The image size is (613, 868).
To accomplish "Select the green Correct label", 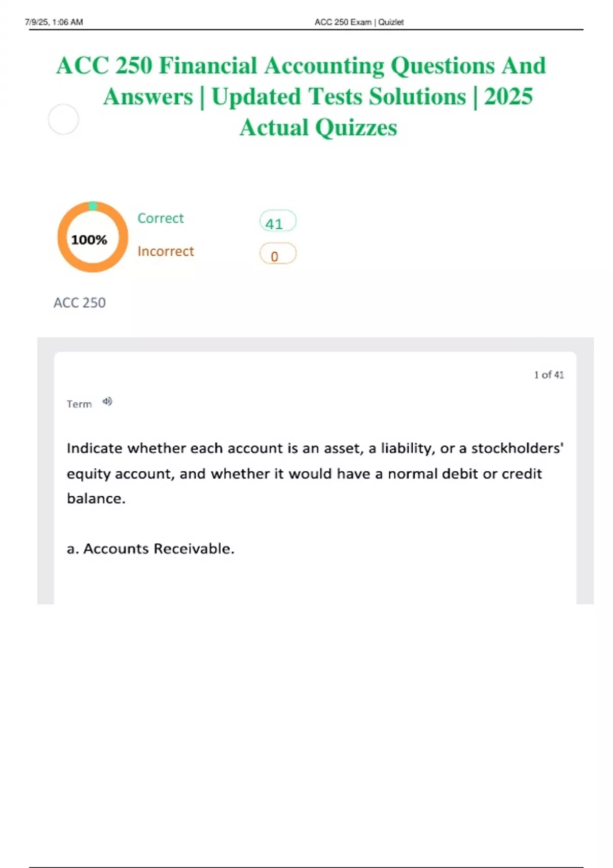I will [160, 218].
